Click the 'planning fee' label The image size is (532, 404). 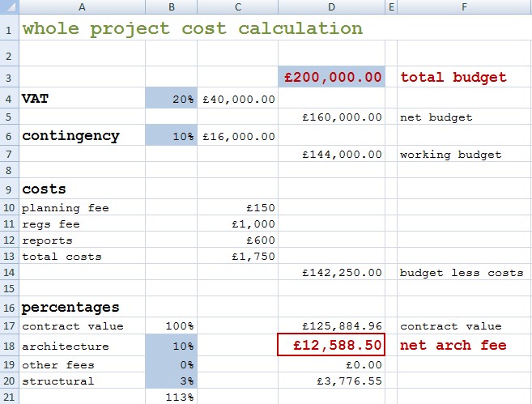coord(66,208)
